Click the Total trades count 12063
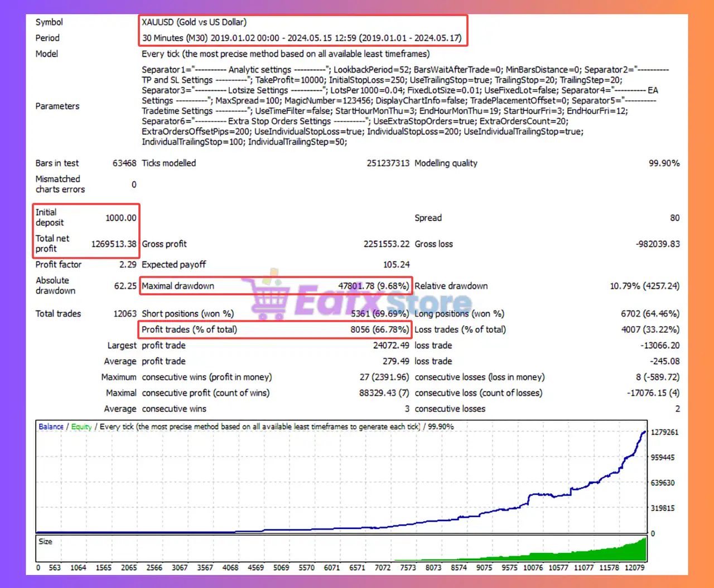714x588 pixels. (x=125, y=313)
